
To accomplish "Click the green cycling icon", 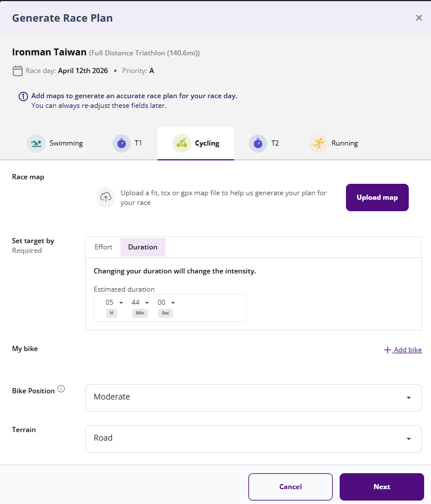I will tap(182, 143).
